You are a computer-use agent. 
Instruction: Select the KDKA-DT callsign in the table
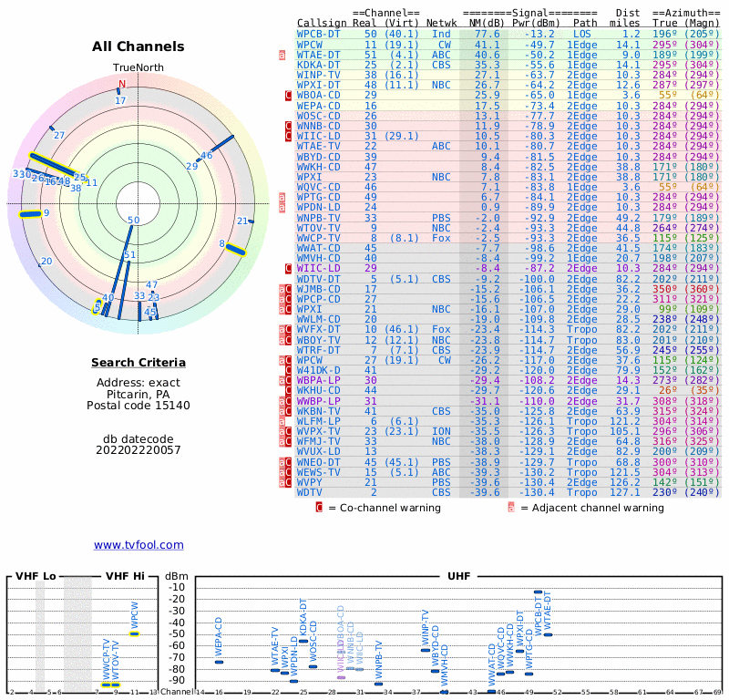point(318,65)
